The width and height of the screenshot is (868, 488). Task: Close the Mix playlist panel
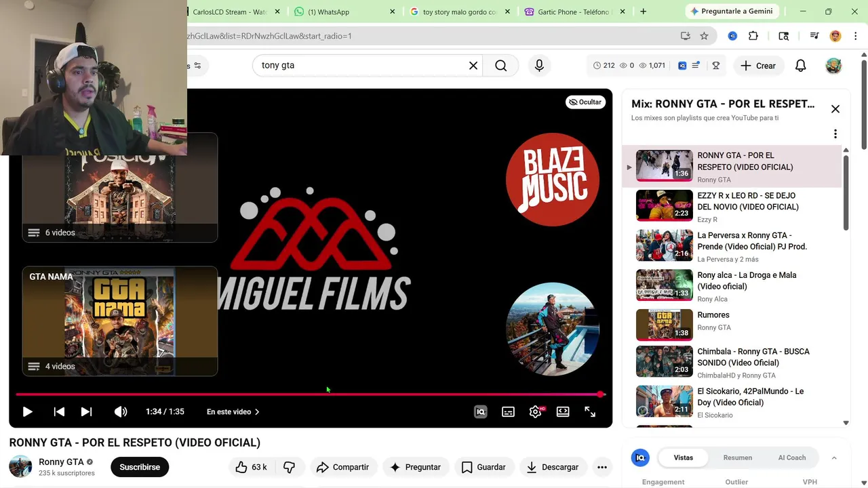[835, 109]
